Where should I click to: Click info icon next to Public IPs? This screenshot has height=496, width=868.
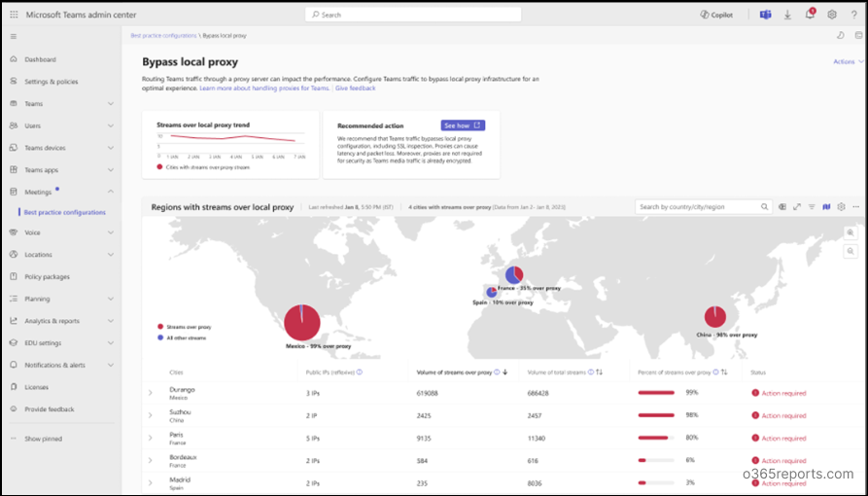[x=360, y=372]
